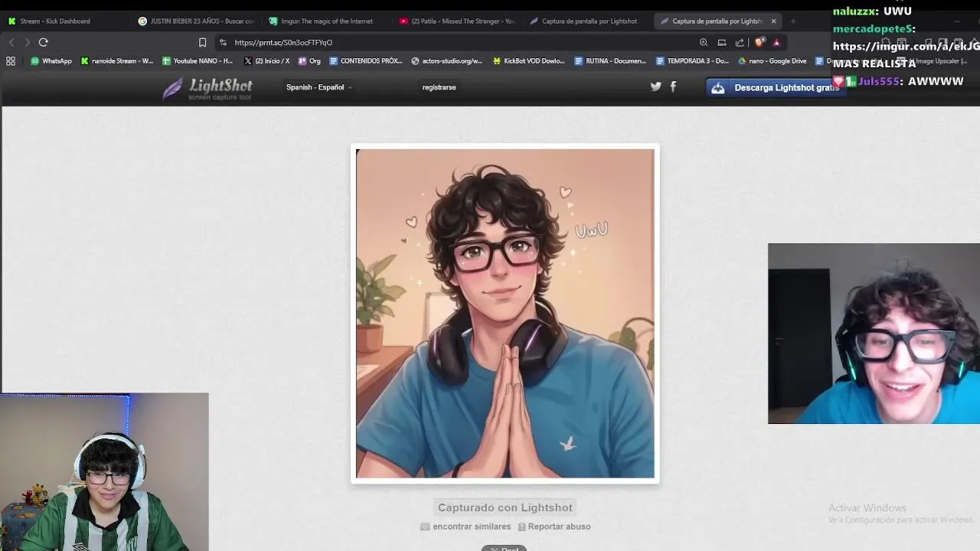Go forward with the browser forward arrow

click(x=27, y=42)
